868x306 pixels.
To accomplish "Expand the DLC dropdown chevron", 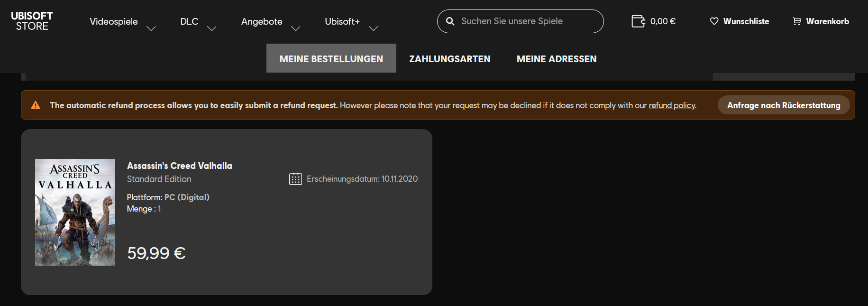I will click(212, 28).
